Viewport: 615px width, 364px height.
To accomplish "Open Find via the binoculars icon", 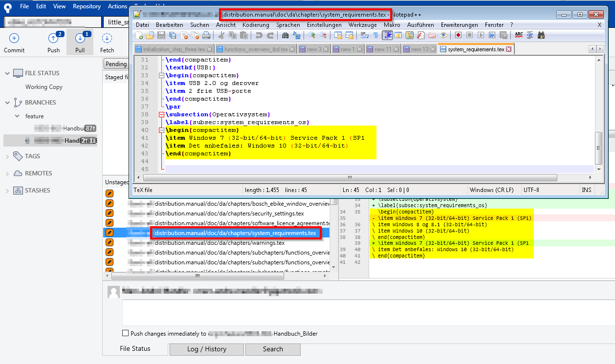I will click(x=285, y=35).
